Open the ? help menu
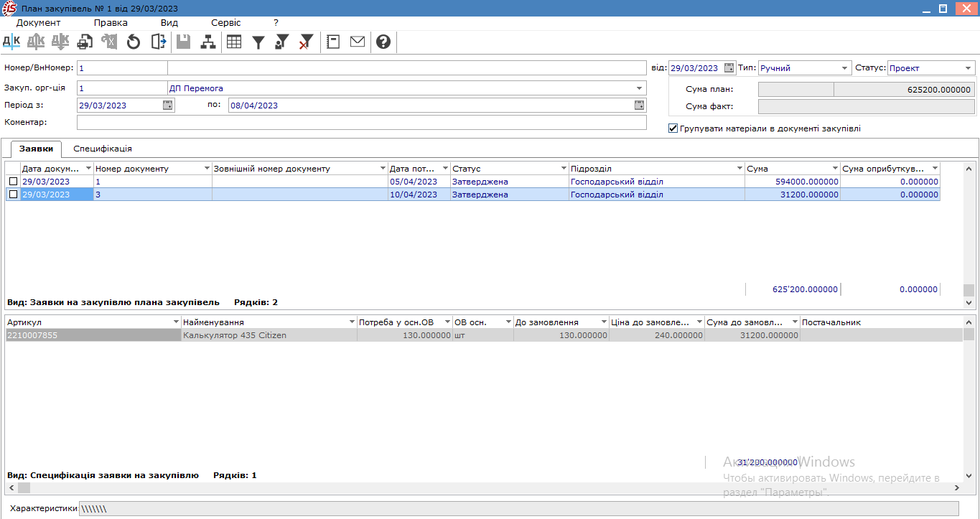 point(276,22)
